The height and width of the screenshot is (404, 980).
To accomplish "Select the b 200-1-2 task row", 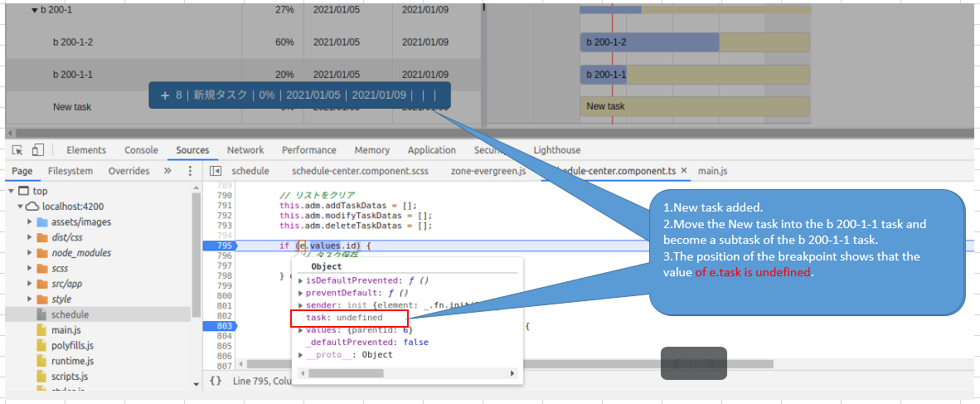I will (x=244, y=42).
